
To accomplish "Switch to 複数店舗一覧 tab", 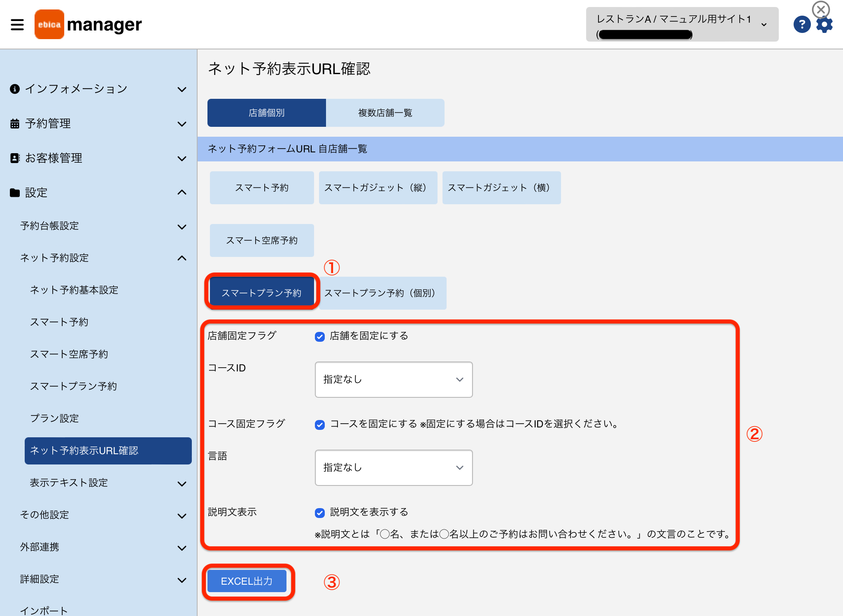I will [385, 113].
